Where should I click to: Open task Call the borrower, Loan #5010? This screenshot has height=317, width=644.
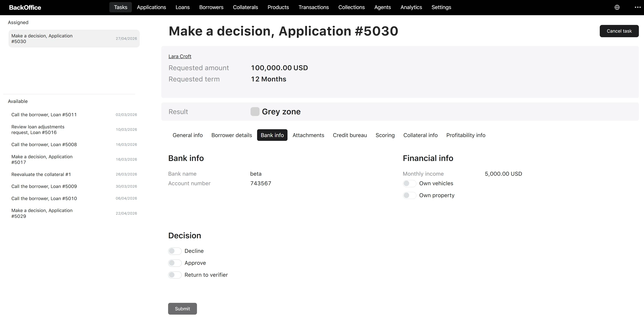click(x=74, y=198)
